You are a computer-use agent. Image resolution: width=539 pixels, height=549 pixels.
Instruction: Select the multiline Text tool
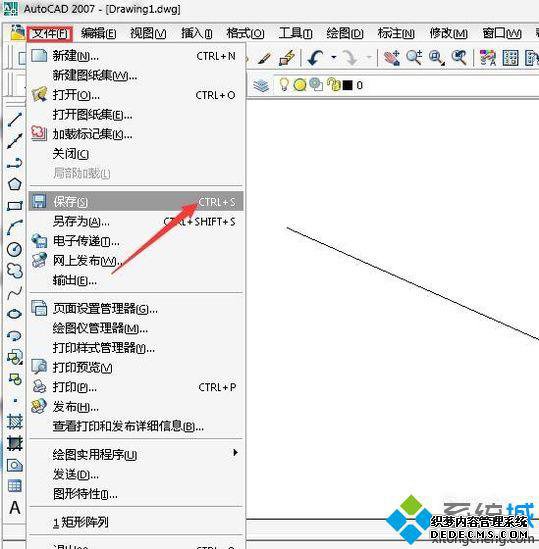click(x=15, y=507)
